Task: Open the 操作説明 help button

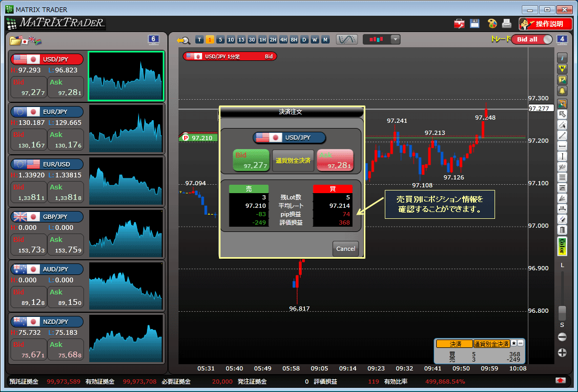Action: coord(545,24)
